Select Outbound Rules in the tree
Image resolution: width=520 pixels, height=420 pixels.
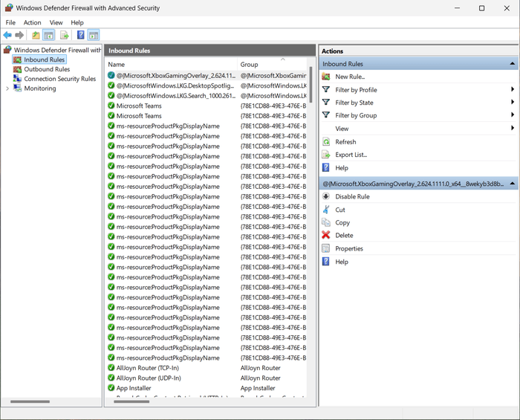47,69
